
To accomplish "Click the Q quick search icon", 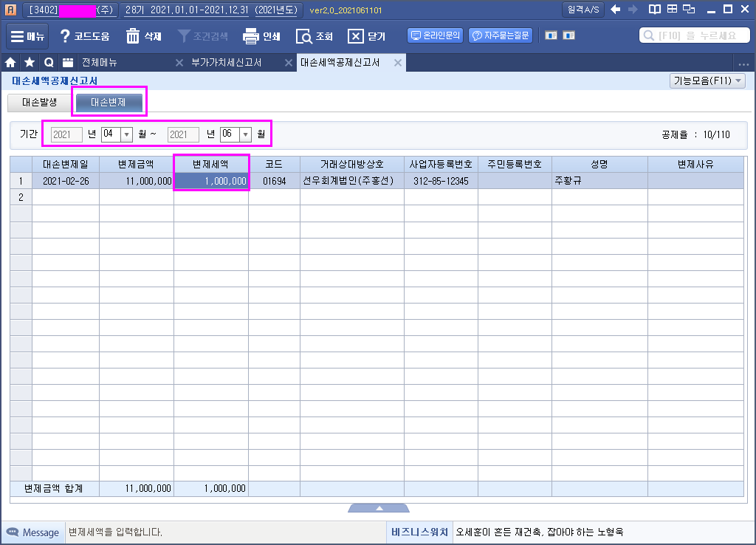I will 49,62.
